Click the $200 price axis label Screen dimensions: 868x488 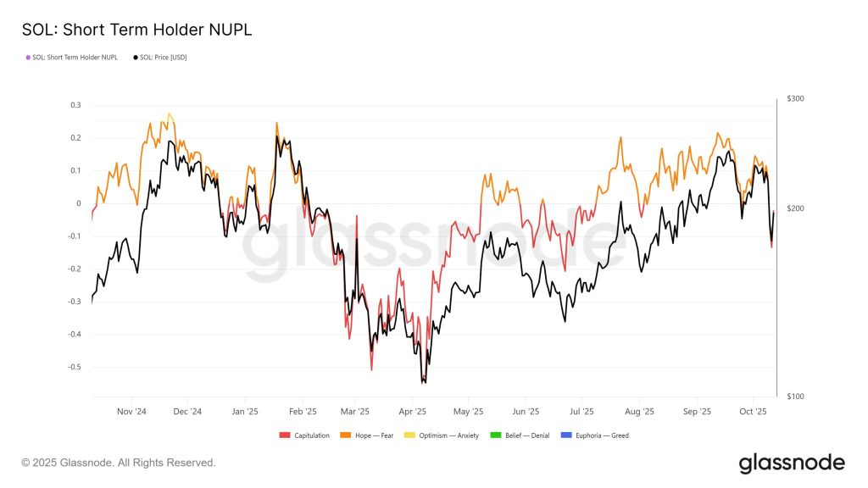795,208
